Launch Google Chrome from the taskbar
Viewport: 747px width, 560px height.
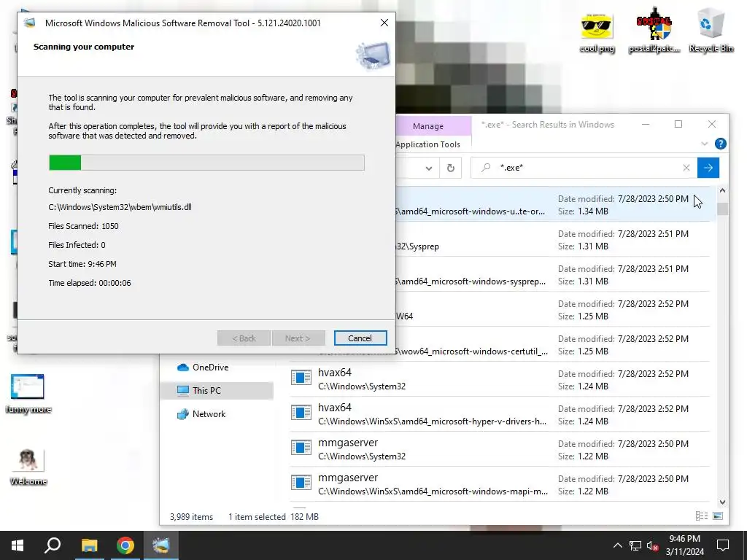tap(125, 545)
